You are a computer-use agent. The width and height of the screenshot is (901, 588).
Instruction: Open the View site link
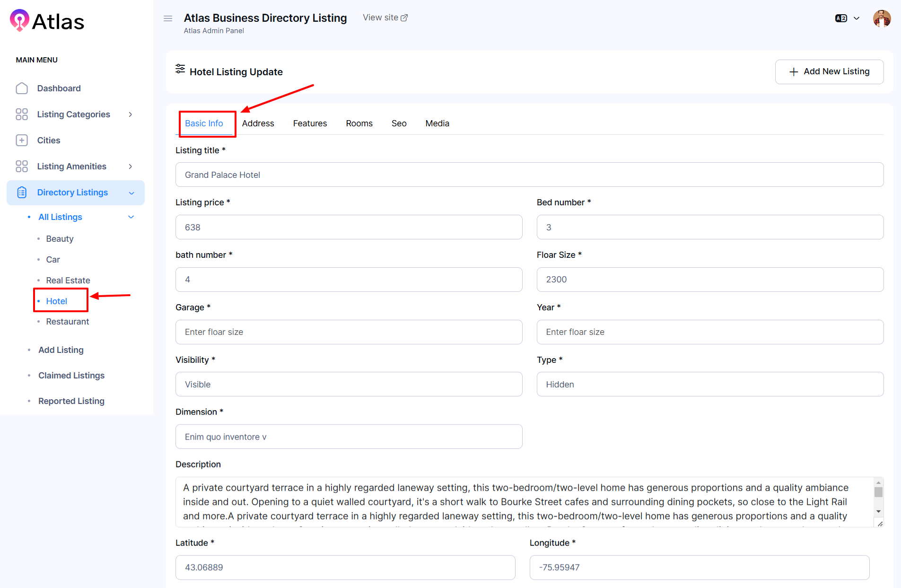pos(385,18)
